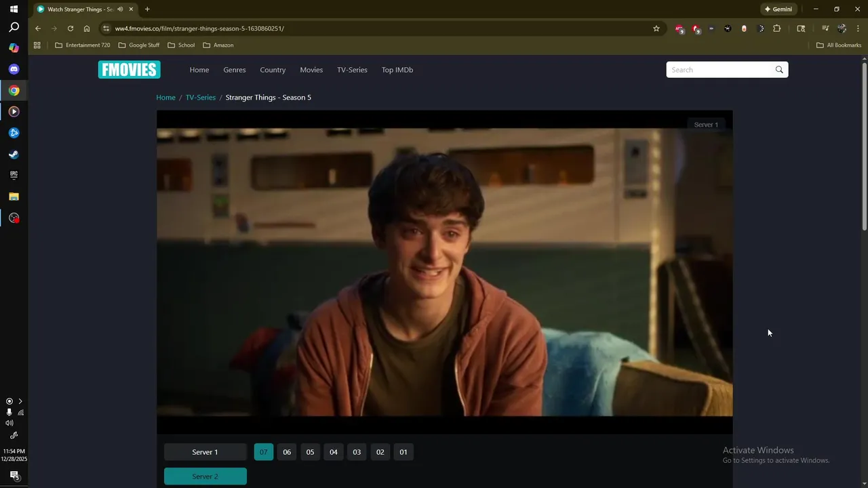This screenshot has width=868, height=488.
Task: Open Discord from the taskbar
Action: click(x=14, y=69)
